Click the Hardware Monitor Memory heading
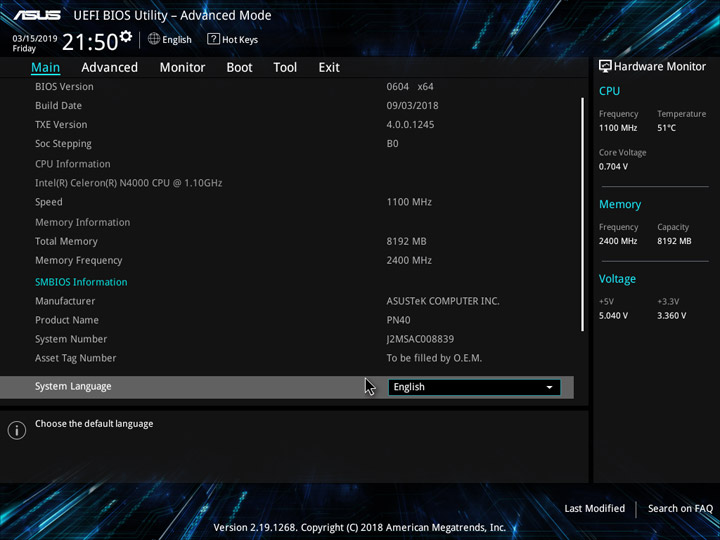 click(x=620, y=204)
